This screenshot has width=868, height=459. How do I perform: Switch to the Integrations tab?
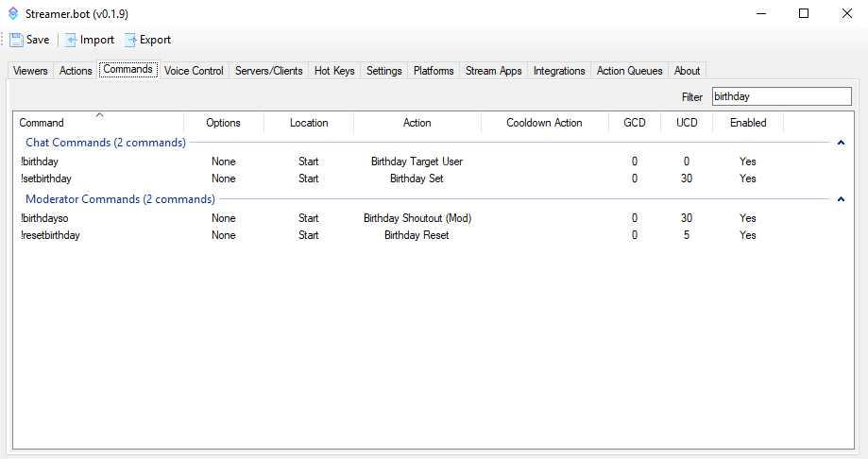(559, 71)
